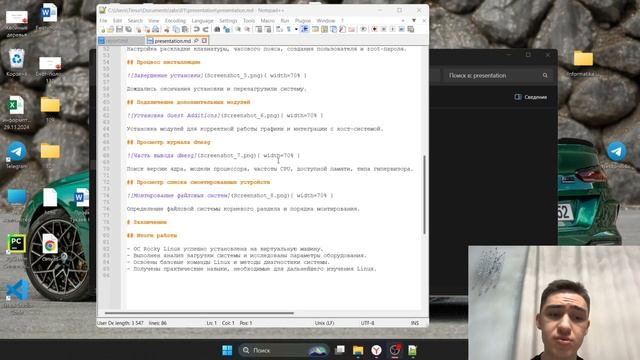Open the Plugins menu
The height and width of the screenshot is (360, 640).
click(x=303, y=20)
